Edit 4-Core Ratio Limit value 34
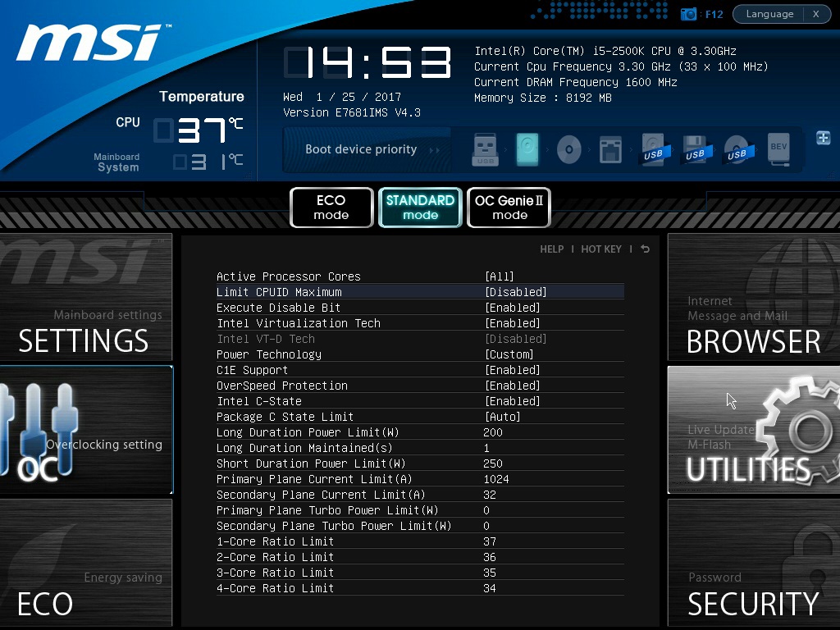This screenshot has width=840, height=630. 490,587
